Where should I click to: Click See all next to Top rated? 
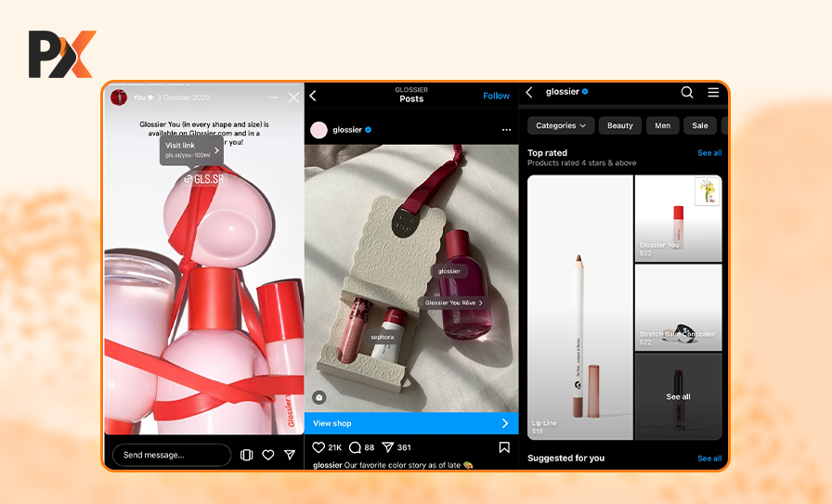tap(709, 153)
